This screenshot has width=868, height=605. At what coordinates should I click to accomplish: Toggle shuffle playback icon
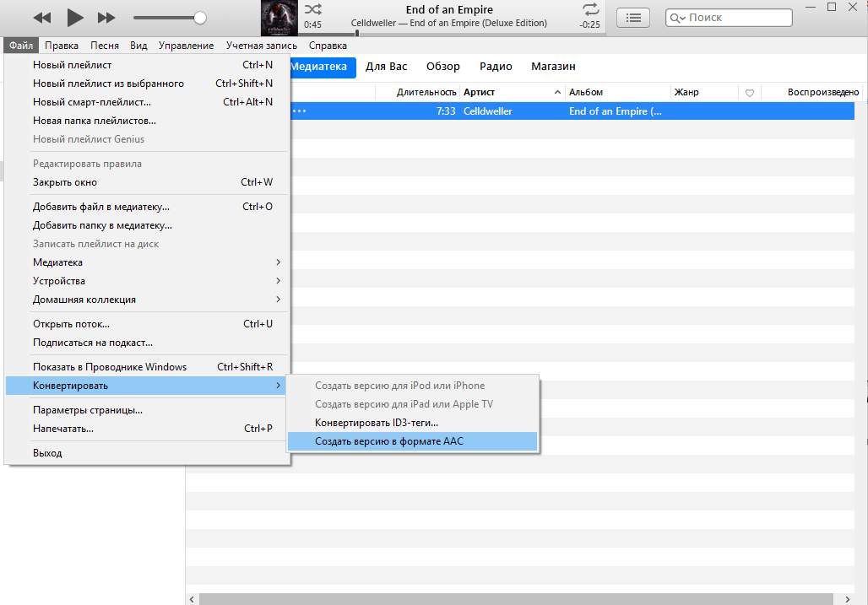pos(312,9)
